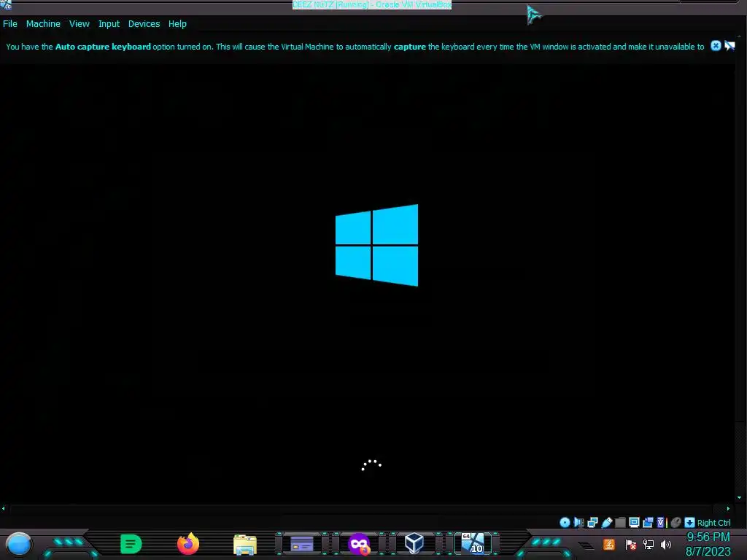Click the audio status icon in VM status bar
This screenshot has width=747, height=560.
(x=578, y=522)
